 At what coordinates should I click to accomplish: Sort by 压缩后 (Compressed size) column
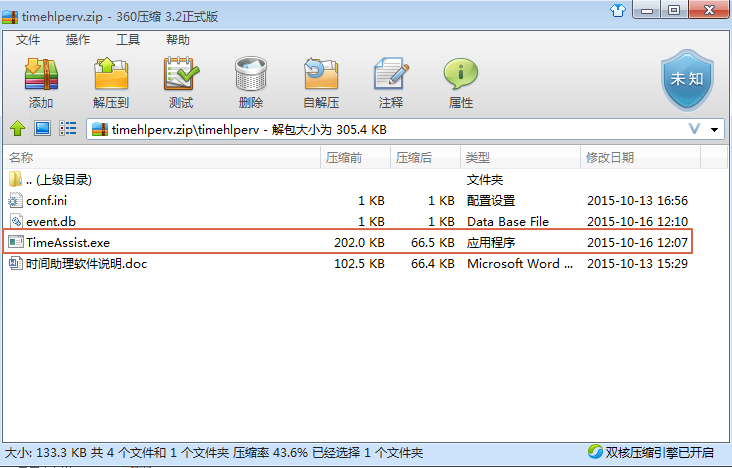tap(425, 157)
